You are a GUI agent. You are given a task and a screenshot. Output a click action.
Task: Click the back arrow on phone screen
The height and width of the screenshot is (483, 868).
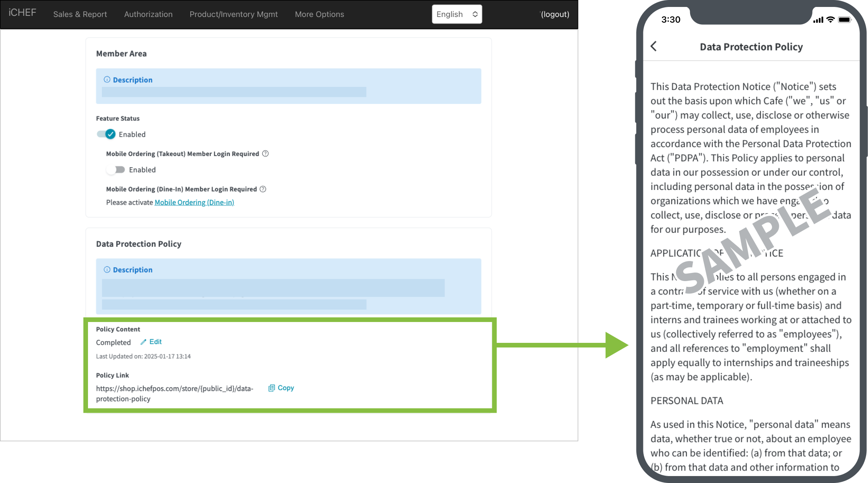pyautogui.click(x=653, y=46)
